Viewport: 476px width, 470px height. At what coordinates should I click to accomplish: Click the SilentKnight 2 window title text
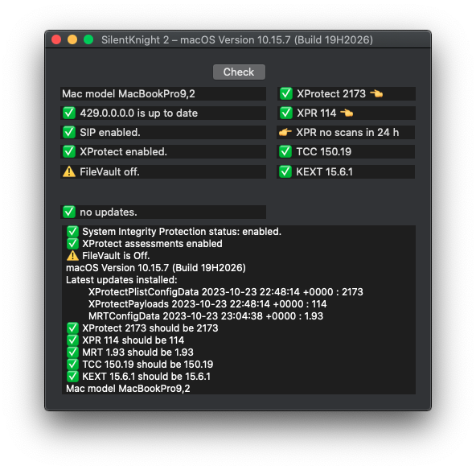(237, 39)
